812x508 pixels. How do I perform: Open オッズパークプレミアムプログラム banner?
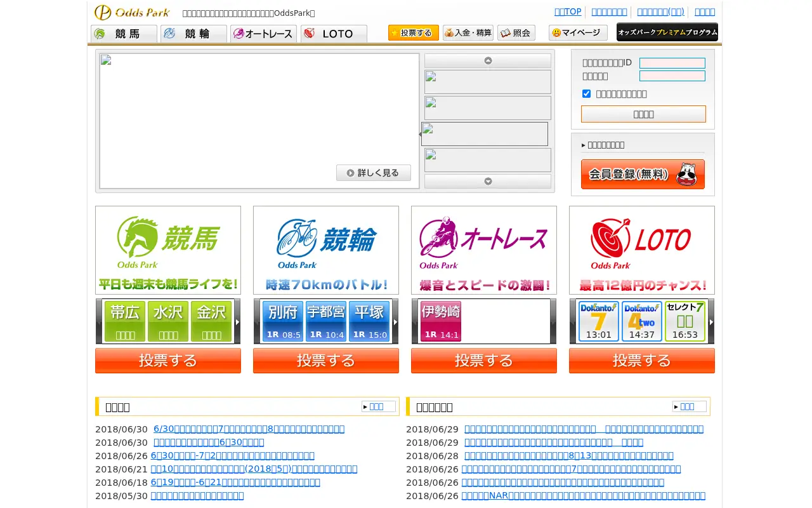[x=667, y=32]
